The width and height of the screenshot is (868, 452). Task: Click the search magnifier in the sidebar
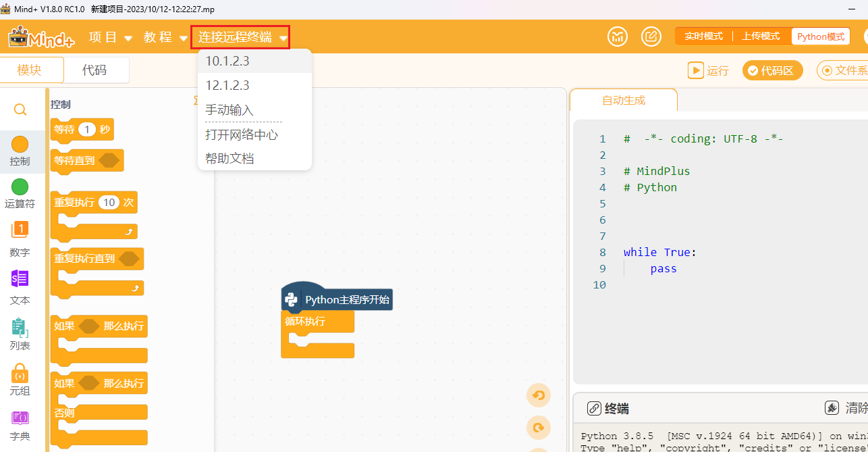pos(20,109)
